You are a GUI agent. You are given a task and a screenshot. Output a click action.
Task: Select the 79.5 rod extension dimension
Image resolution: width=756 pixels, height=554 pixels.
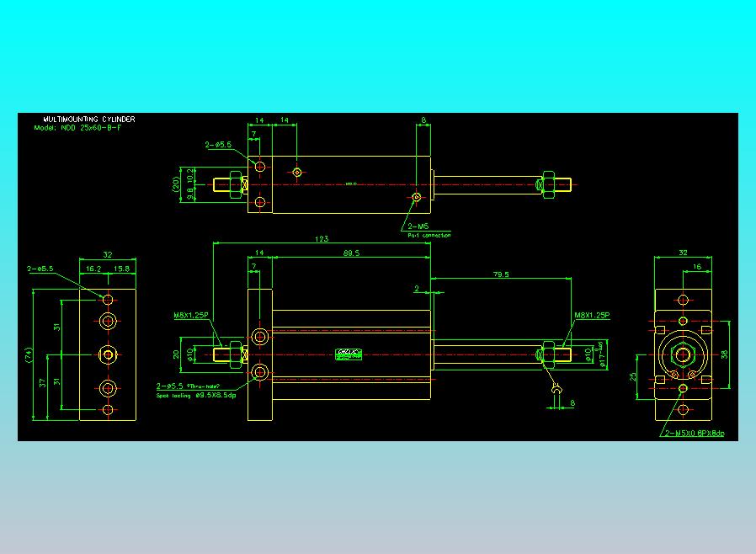tap(501, 274)
